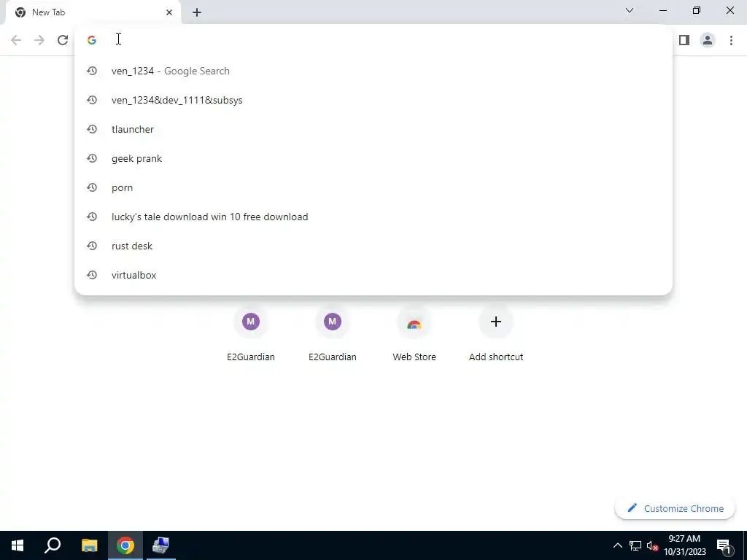This screenshot has height=560, width=747.
Task: Open a new tab with the plus button
Action: [x=197, y=12]
